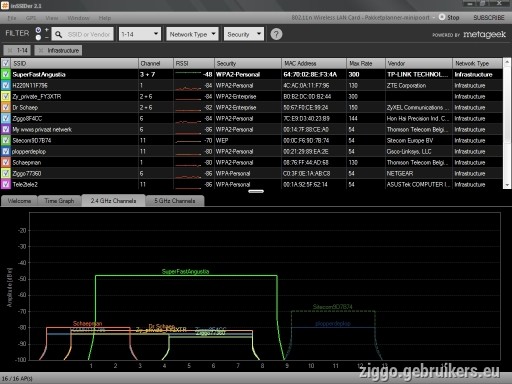
Task: Uncheck the Zy_private_FY3XTR checkbox
Action: (6, 96)
